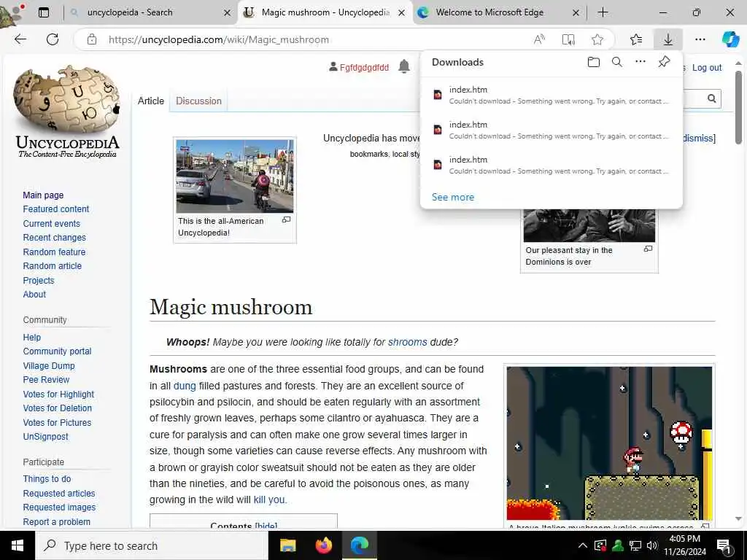The image size is (747, 560).
Task: Open More options in Downloads panel
Action: pyautogui.click(x=640, y=62)
